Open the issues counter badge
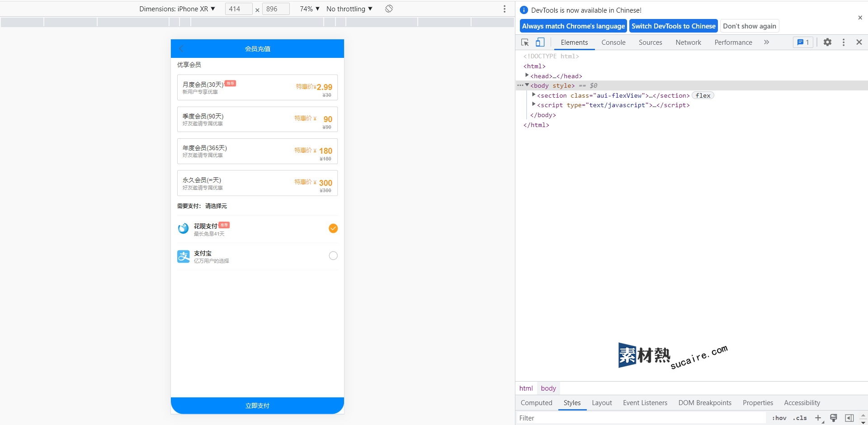 point(803,42)
